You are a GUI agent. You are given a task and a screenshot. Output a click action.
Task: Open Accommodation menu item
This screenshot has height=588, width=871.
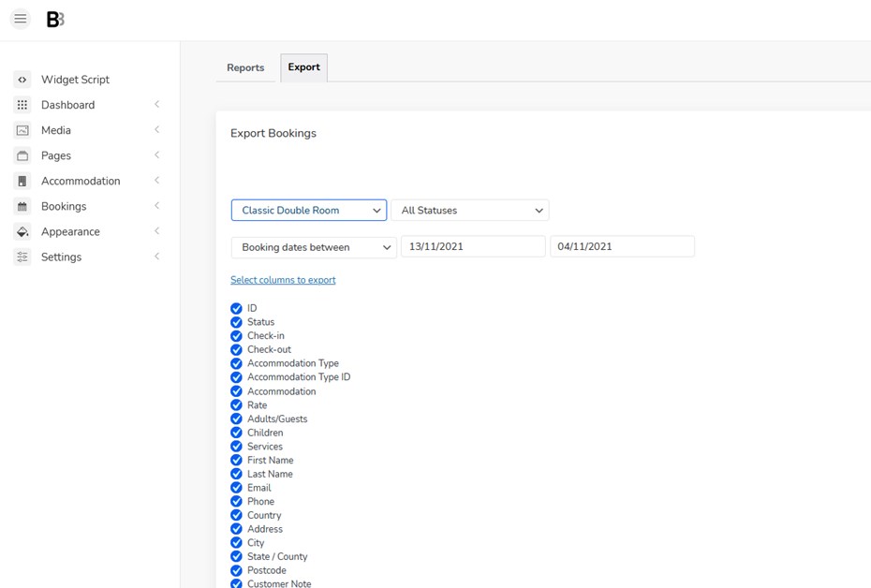[x=81, y=181]
